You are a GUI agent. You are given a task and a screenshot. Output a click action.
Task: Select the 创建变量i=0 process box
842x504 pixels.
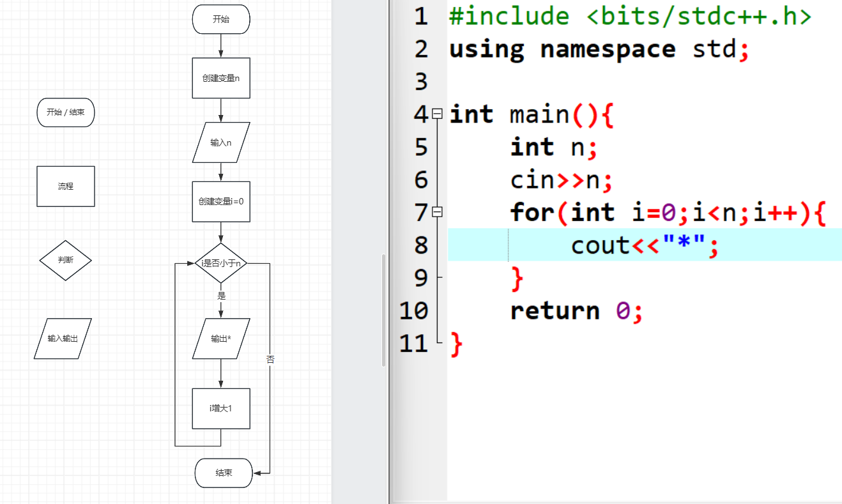click(221, 201)
